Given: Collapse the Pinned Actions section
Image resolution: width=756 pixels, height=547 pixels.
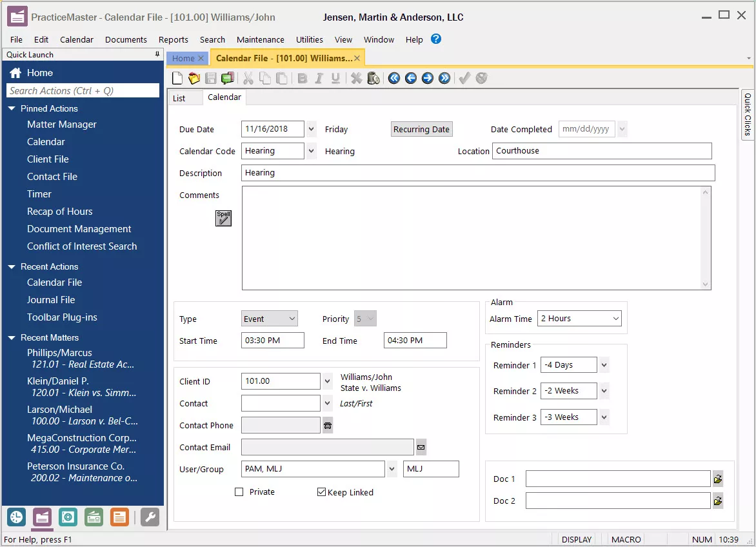Looking at the screenshot, I should click(12, 108).
